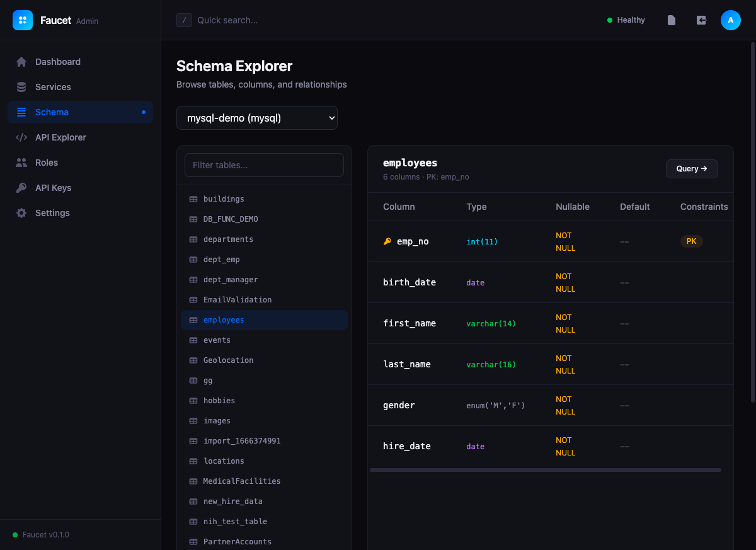Screen dimensions: 756x550
Task: Click the Nullable column header
Action: [x=573, y=207]
